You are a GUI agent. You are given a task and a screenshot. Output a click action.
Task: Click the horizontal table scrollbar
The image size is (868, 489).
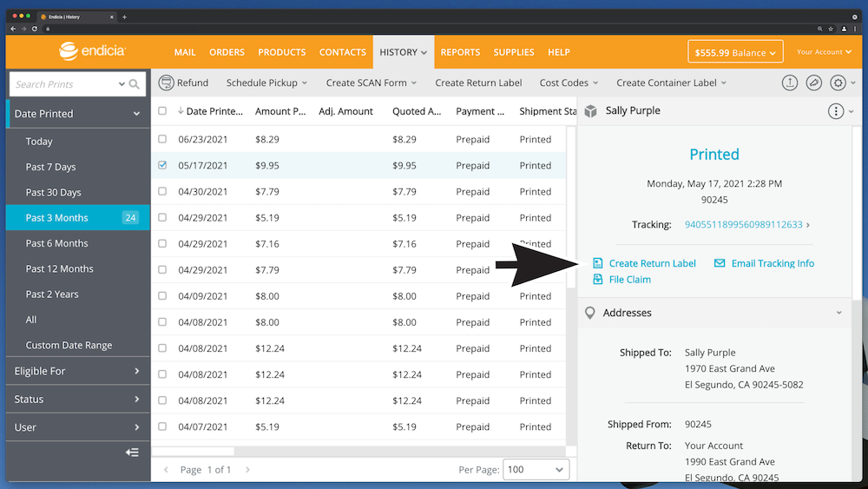pos(193,452)
